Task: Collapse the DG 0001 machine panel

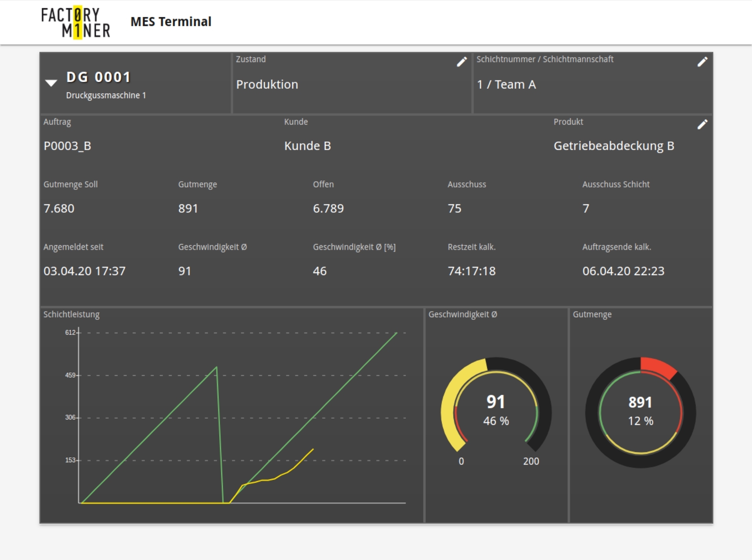Action: coord(51,83)
